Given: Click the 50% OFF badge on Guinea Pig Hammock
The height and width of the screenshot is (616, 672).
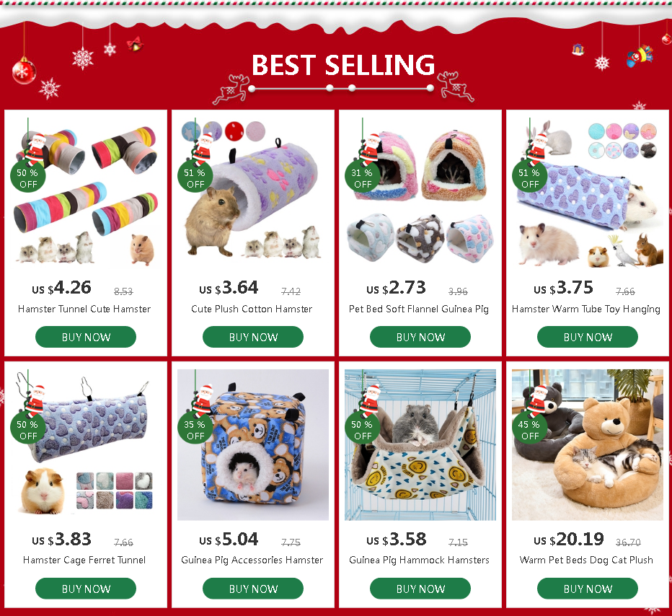Looking at the screenshot, I should point(362,429).
